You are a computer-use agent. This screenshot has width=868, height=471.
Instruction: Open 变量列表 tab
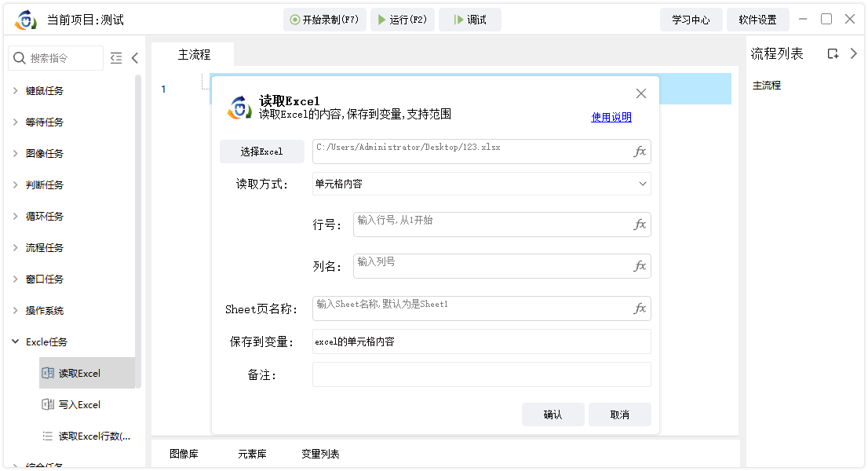[x=320, y=454]
